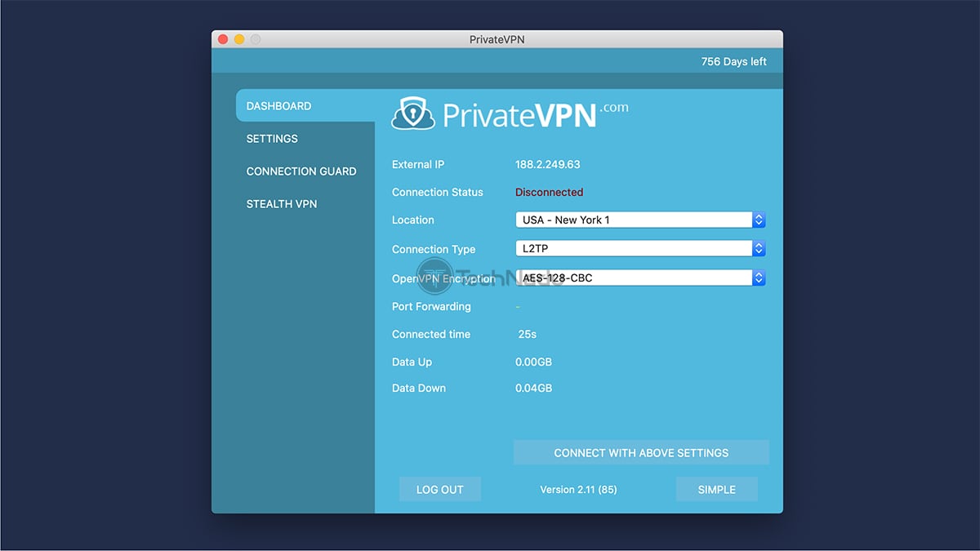Click the Data Up value 0.00GB
The height and width of the screenshot is (551, 980).
click(x=534, y=362)
